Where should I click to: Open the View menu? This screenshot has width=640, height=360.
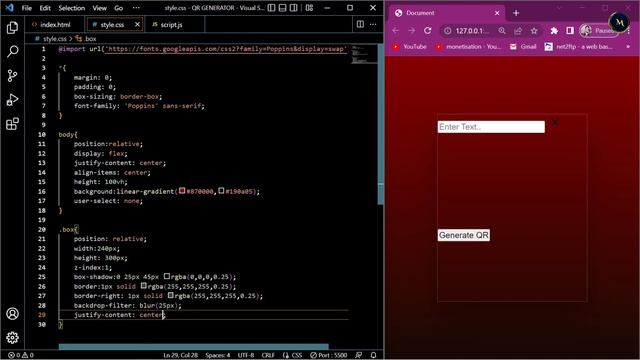[99, 8]
